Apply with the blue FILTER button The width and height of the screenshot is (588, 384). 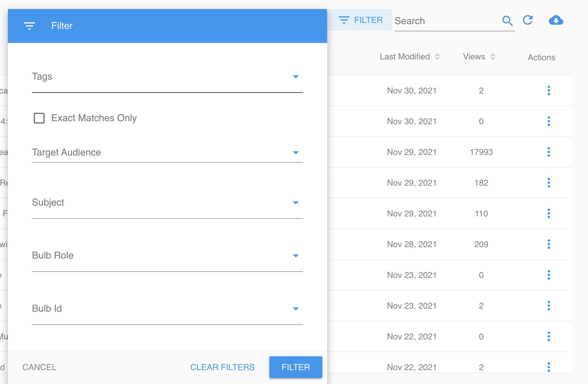coord(296,367)
